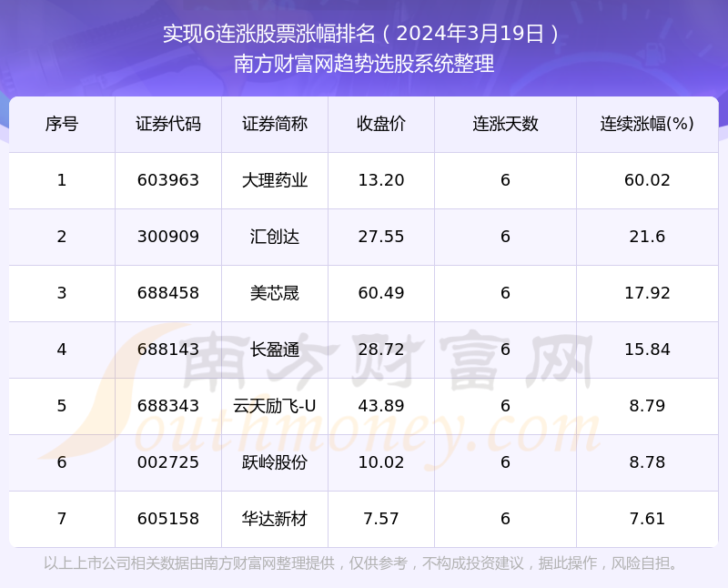Viewport: 728px width, 588px height.
Task: Click the title 实现6连涨股票涨幅排名
Action: coord(269,34)
